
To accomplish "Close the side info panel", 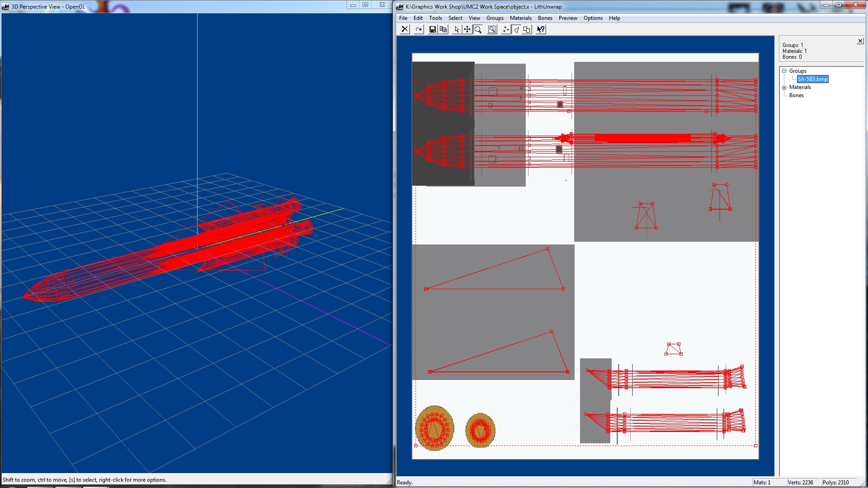I will tap(860, 41).
